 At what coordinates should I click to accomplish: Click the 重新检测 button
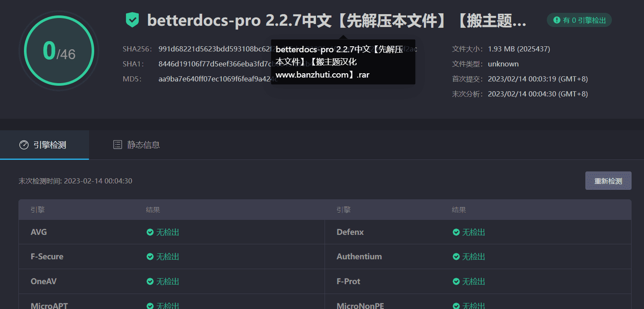click(608, 181)
